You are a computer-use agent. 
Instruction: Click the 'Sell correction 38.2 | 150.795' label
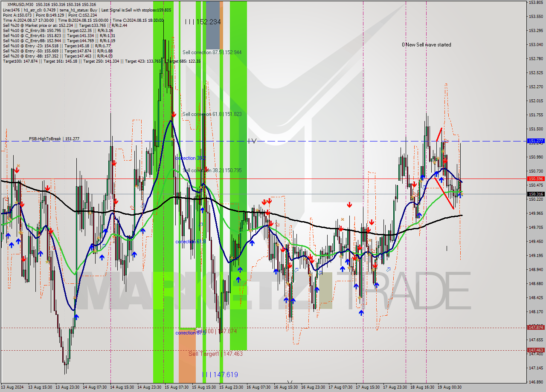pyautogui.click(x=212, y=170)
